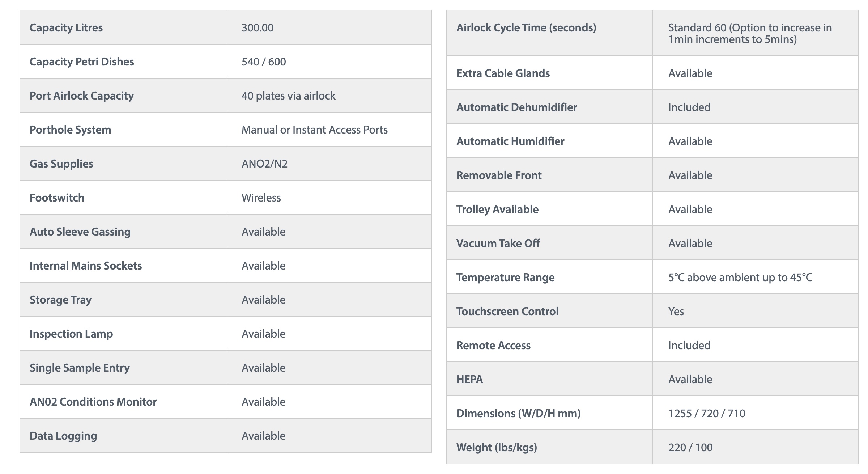Click the Automatic Dehumidifier Included value
The image size is (868, 474).
click(689, 107)
